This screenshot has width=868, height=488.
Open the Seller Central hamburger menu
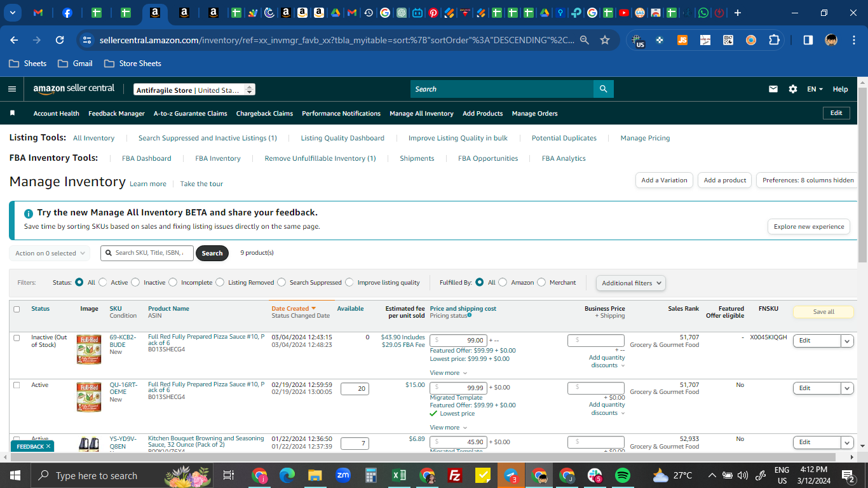click(x=12, y=89)
